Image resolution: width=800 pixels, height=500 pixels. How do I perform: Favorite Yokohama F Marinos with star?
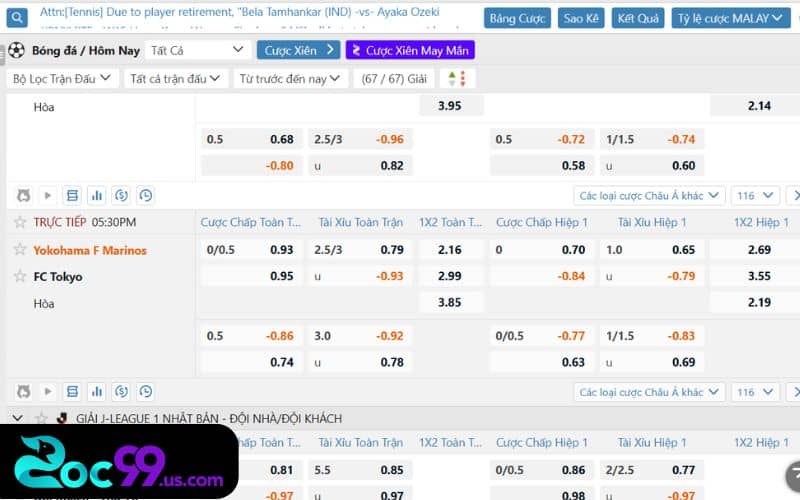[18, 250]
